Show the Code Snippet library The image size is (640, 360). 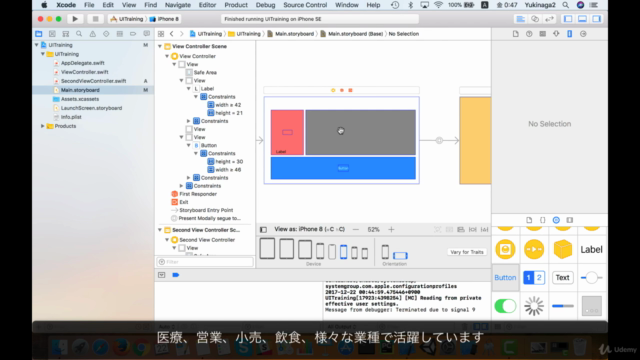tap(542, 220)
